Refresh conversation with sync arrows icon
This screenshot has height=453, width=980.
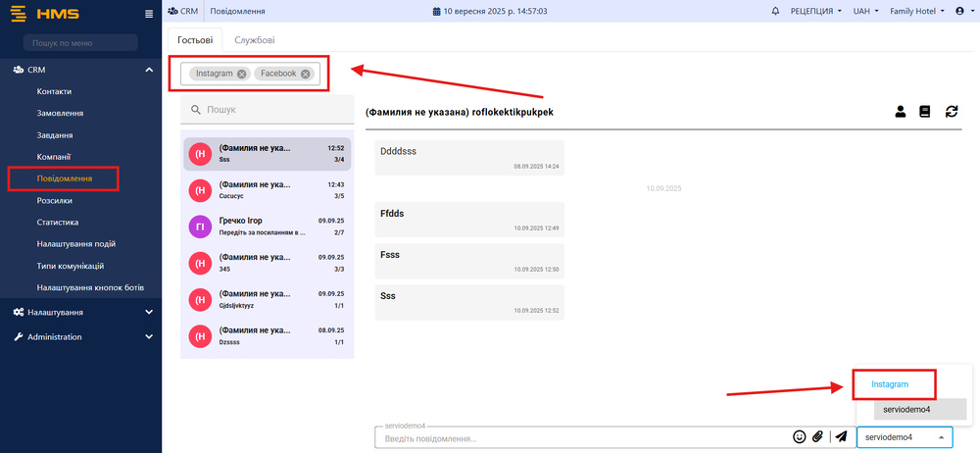(x=951, y=112)
